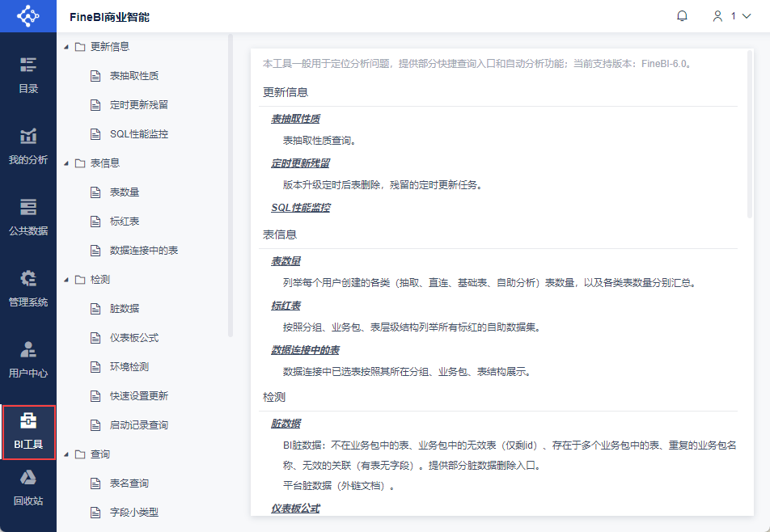Select 数据连接中的表 tree item
770x532 pixels.
[144, 251]
